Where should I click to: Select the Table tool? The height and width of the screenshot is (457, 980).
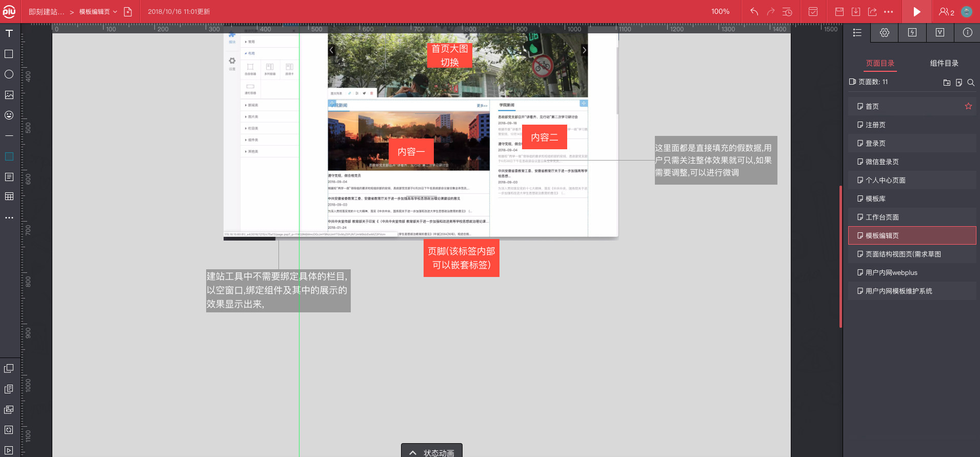[x=9, y=196]
